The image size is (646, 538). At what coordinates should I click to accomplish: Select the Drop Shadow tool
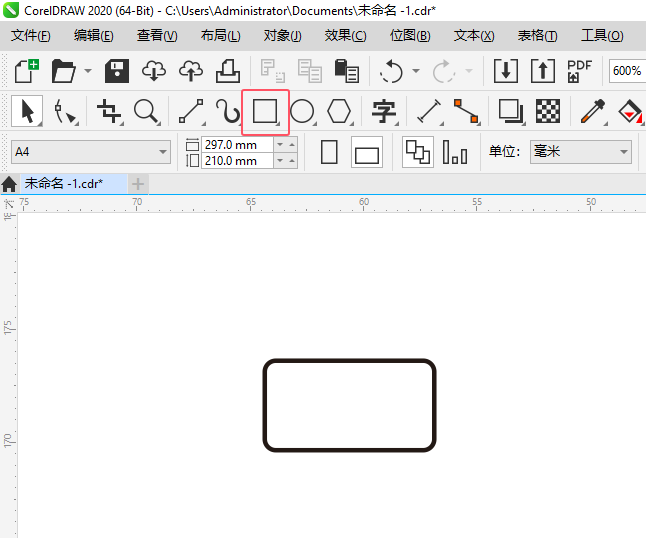point(511,111)
